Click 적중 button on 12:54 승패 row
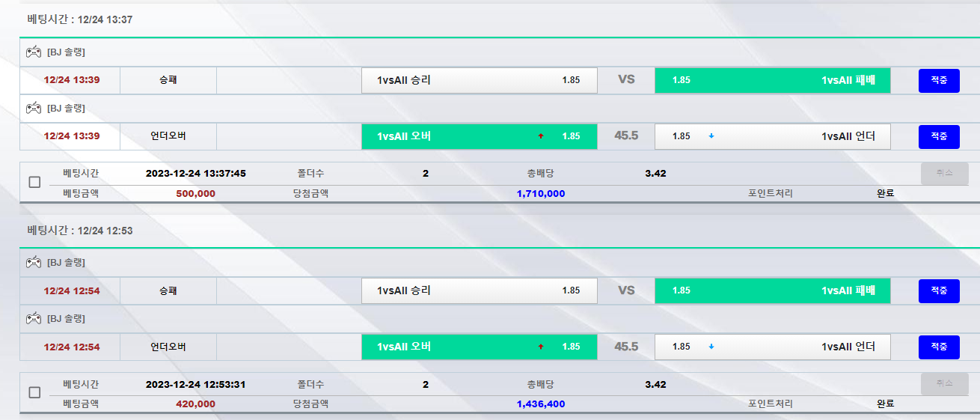This screenshot has width=980, height=420. tap(939, 290)
